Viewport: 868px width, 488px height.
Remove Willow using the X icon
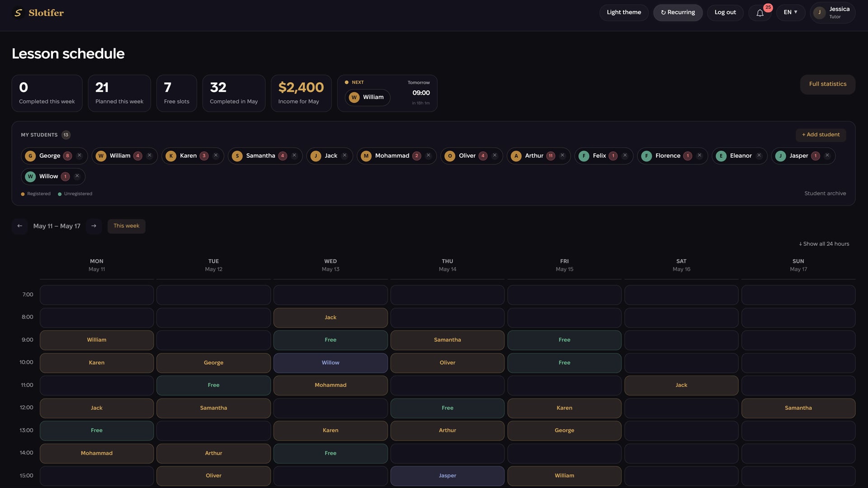pyautogui.click(x=77, y=176)
